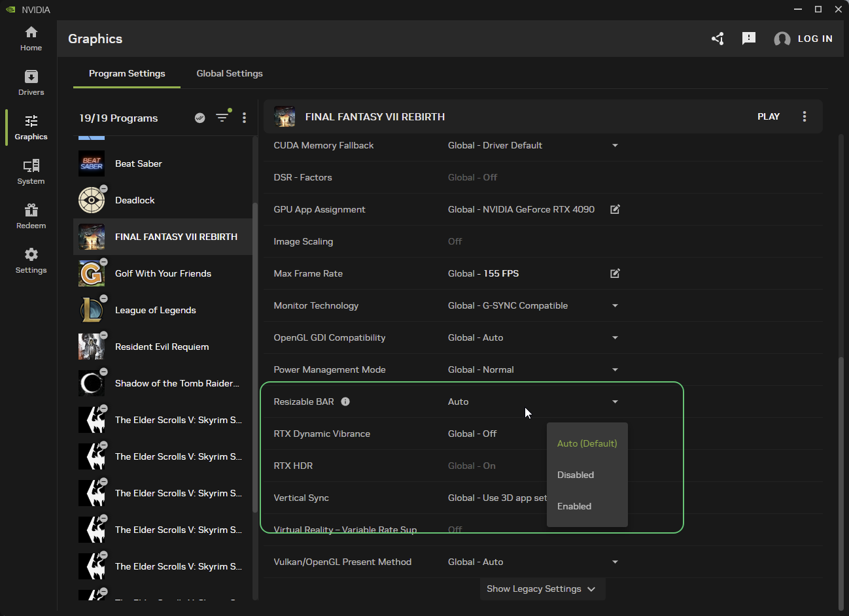Viewport: 849px width, 616px height.
Task: Go to the Home section in sidebar
Action: [31, 39]
